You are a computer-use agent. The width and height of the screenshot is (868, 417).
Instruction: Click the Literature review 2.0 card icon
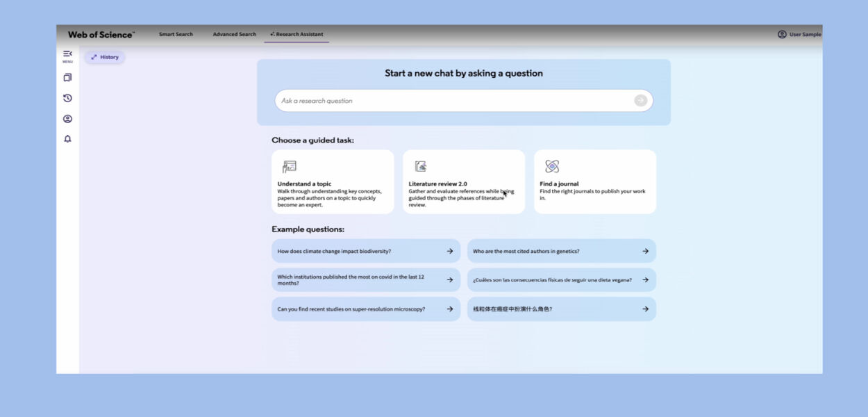420,166
